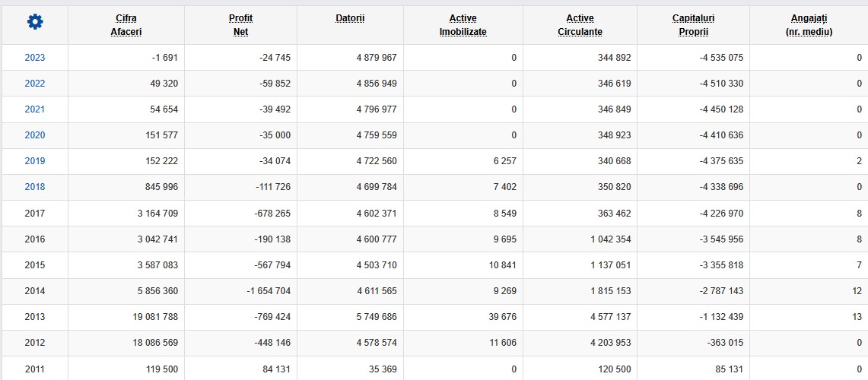Open the 2023 year link
This screenshot has width=868, height=380.
[x=35, y=58]
